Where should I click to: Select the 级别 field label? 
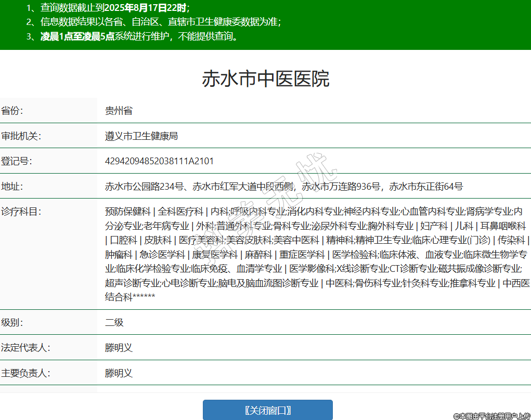tap(12, 322)
